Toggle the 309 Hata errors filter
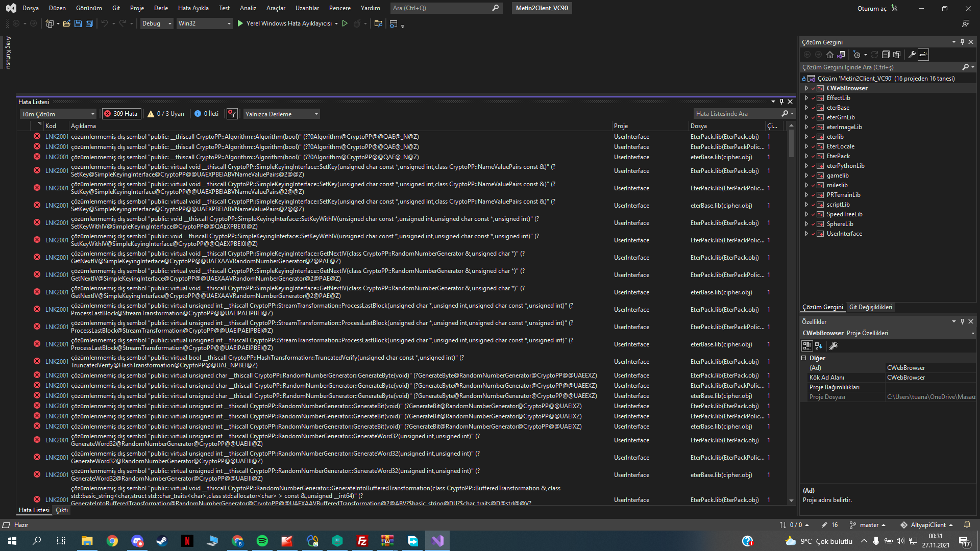 121,114
